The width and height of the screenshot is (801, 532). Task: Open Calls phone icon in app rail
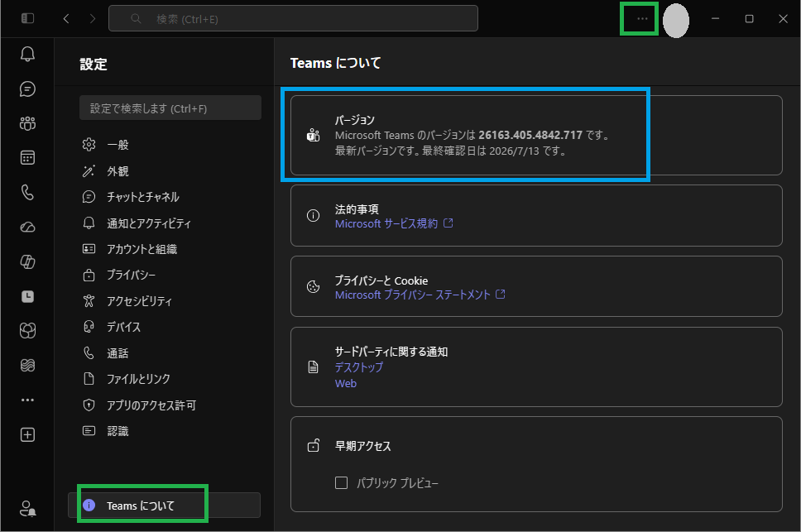27,193
